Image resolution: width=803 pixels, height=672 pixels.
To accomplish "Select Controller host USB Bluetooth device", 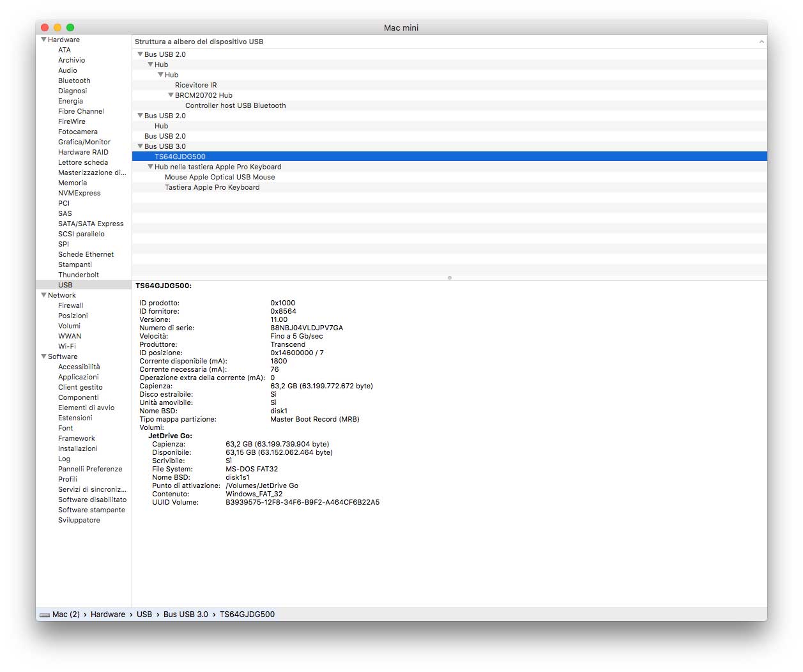I will [235, 105].
